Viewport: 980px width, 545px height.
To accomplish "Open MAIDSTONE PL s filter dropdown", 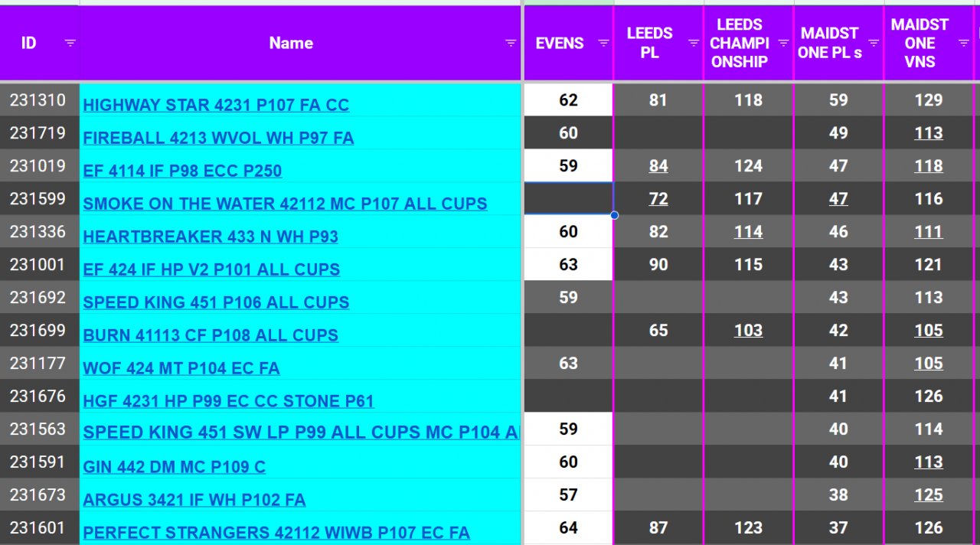I will coord(874,43).
